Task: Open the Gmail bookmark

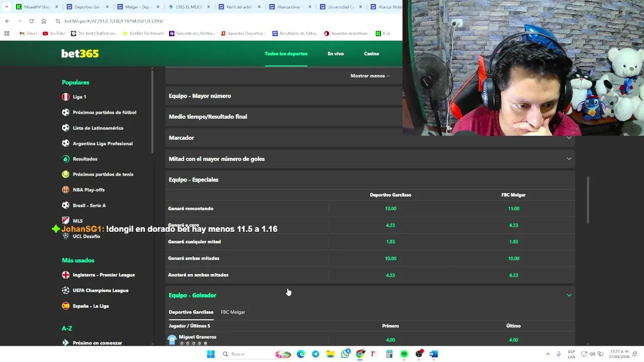Action: click(28, 34)
